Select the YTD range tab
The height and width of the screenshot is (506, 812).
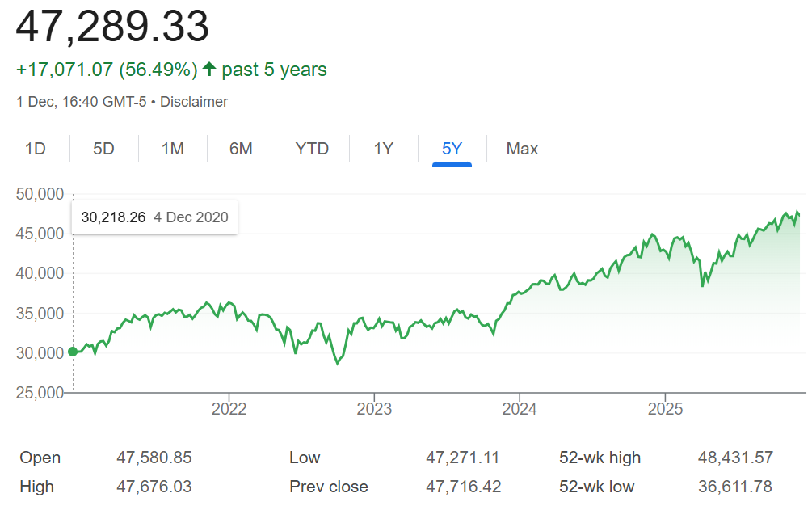click(x=312, y=149)
